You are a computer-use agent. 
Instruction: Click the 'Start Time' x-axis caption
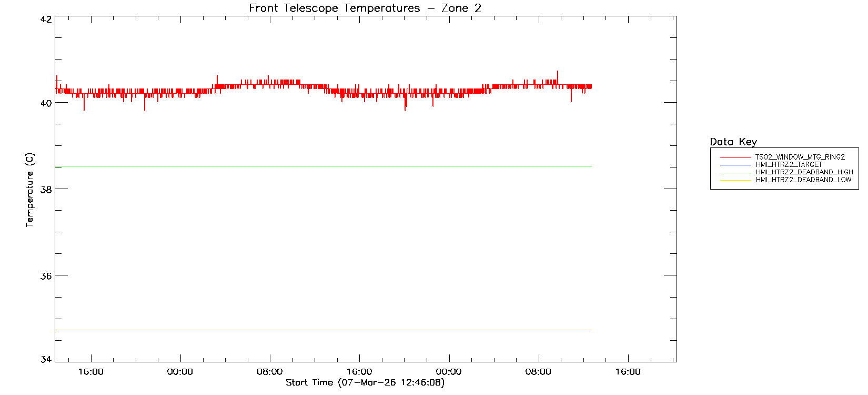365,382
